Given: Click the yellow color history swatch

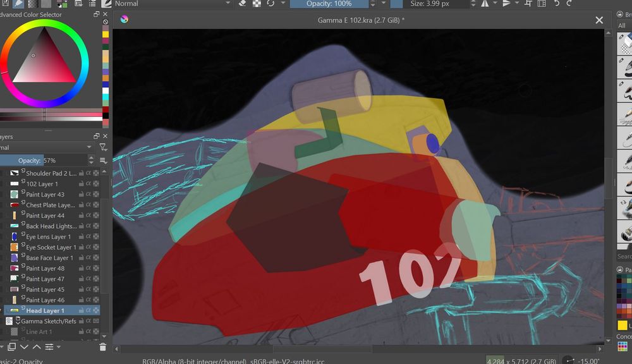Looking at the screenshot, I should coord(105,34).
